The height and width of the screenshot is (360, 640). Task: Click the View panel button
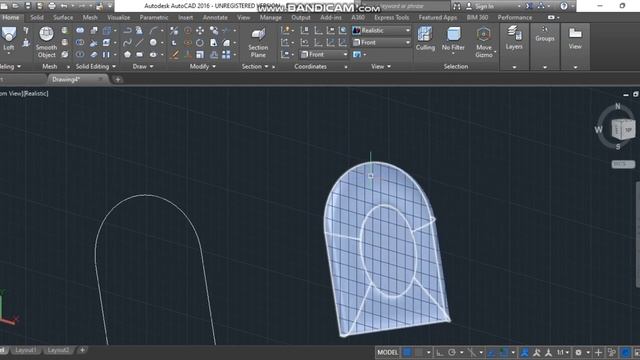(x=575, y=38)
